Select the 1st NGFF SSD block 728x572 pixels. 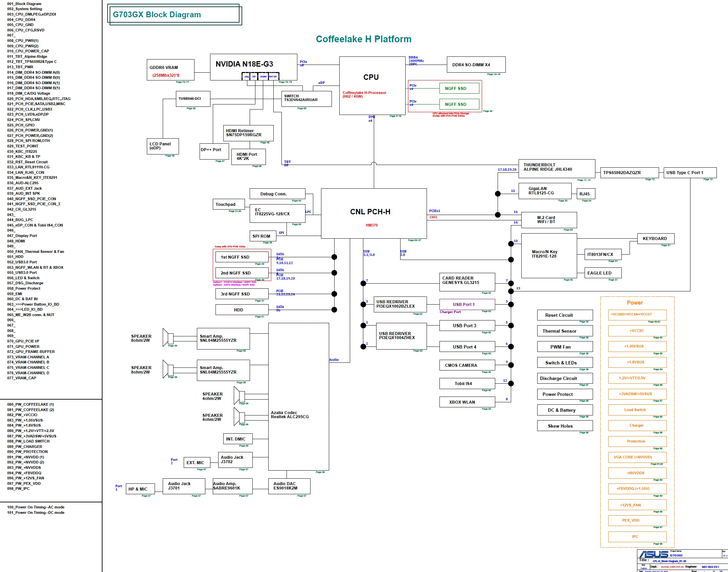pos(242,257)
